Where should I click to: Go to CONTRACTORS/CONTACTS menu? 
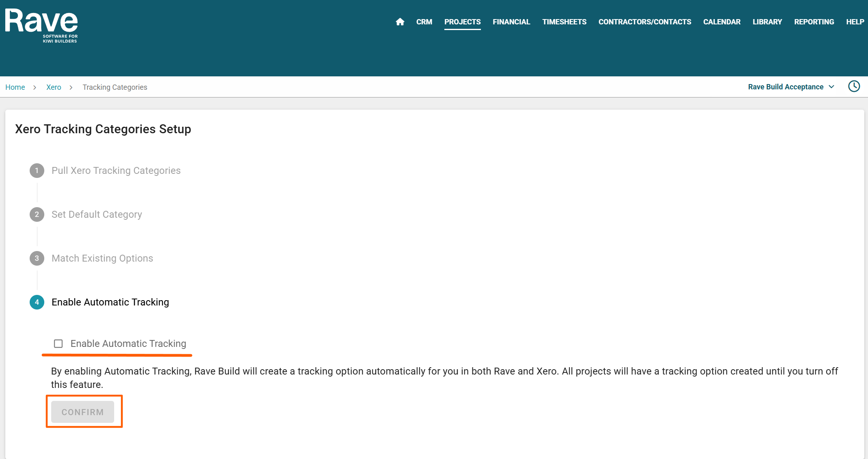tap(645, 22)
